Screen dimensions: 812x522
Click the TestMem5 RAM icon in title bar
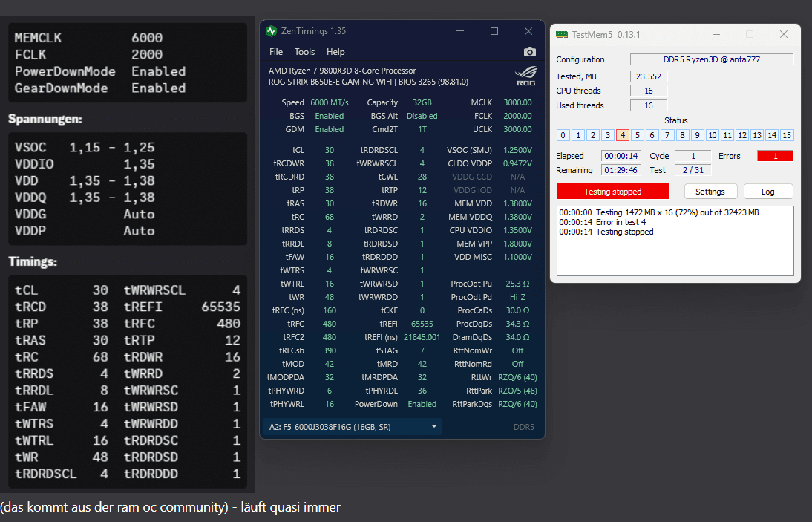pos(562,35)
